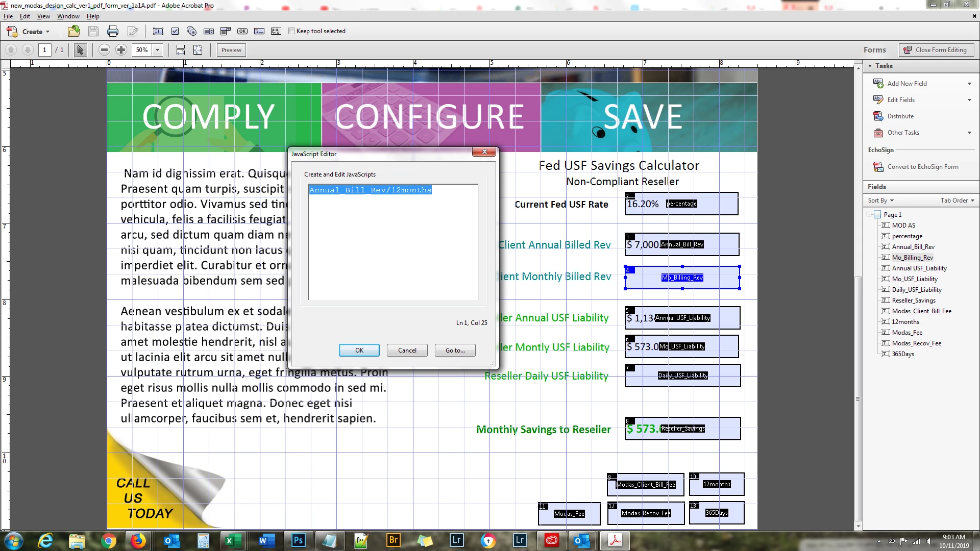This screenshot has width=980, height=551.
Task: Click the Print toolbar icon
Action: 113,31
